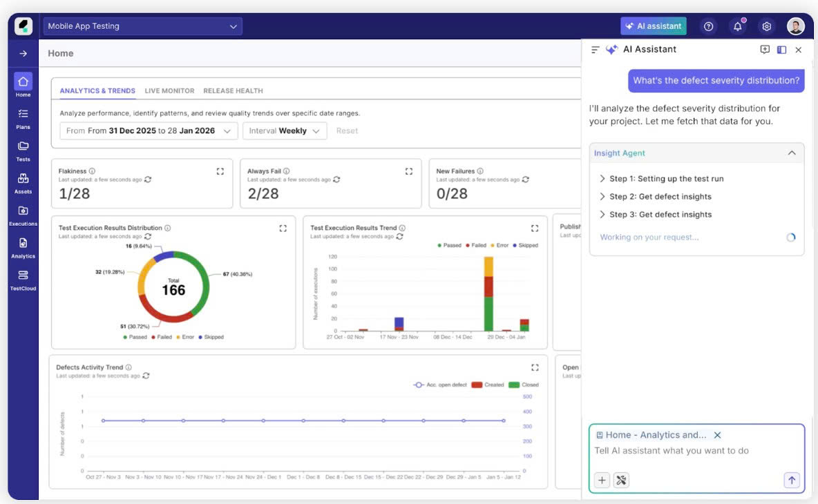Viewport: 818px width, 504px height.
Task: Maximize the Test Execution Results Trend chart
Action: coord(534,229)
